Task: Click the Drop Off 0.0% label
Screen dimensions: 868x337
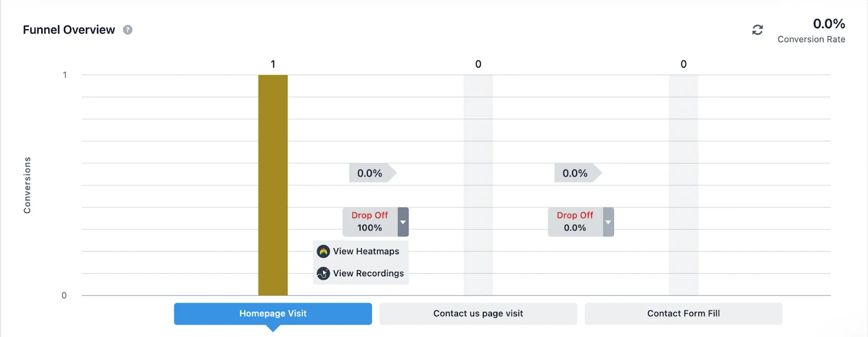Action: [x=575, y=222]
